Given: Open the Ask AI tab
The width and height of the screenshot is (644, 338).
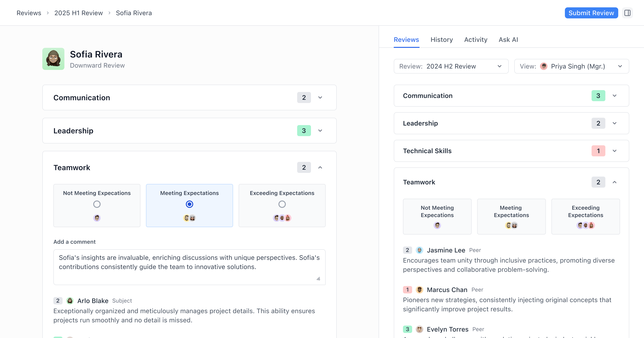Looking at the screenshot, I should pyautogui.click(x=508, y=40).
